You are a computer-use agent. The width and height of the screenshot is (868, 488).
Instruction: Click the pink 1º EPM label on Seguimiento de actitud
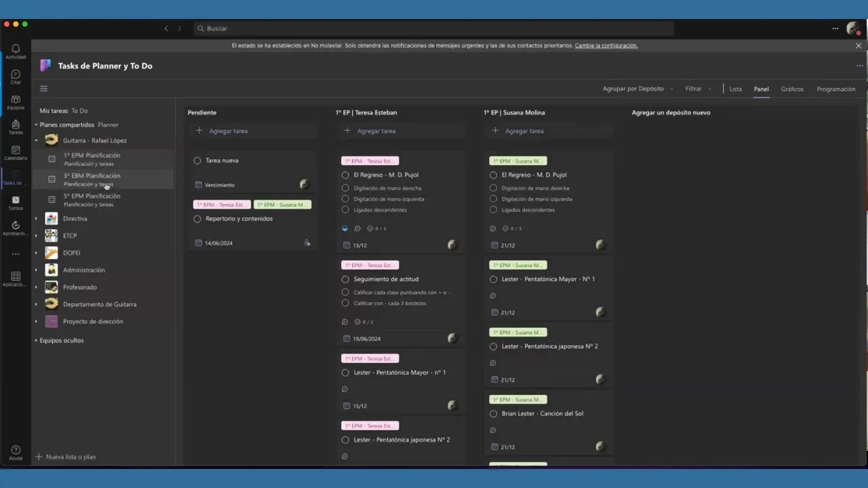(370, 265)
